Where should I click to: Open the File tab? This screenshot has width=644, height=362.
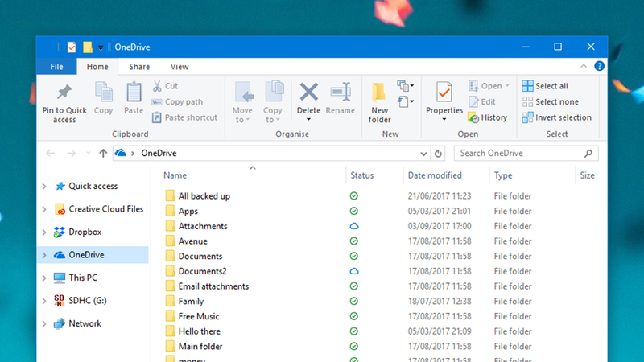(x=56, y=67)
